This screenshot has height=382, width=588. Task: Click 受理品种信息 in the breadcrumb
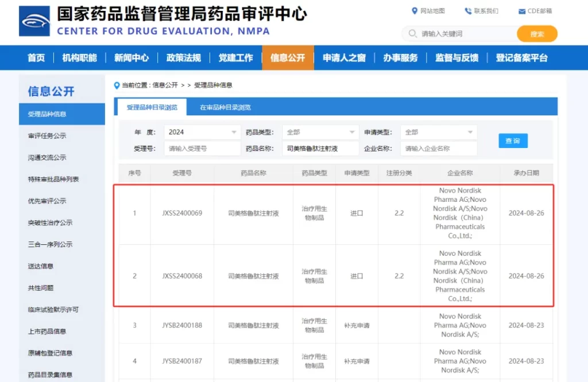click(213, 85)
